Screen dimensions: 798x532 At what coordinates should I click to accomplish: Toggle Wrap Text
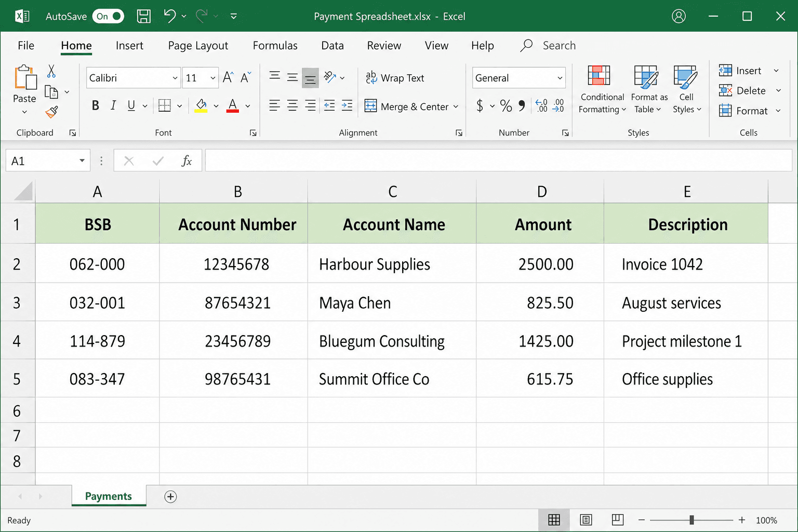coord(395,78)
